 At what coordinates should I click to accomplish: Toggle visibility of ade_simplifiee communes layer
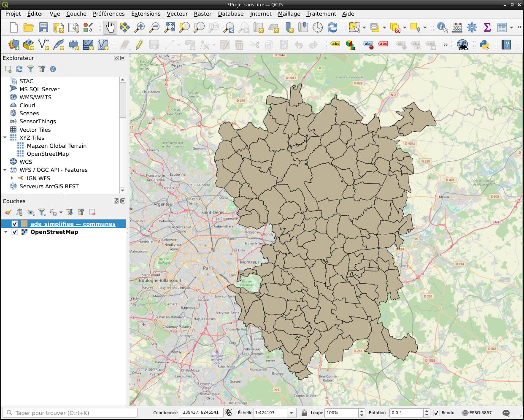pos(15,224)
